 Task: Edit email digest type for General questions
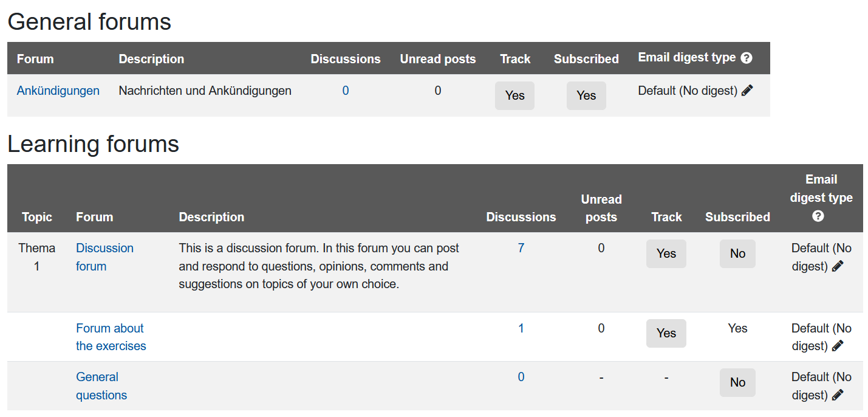pyautogui.click(x=838, y=395)
